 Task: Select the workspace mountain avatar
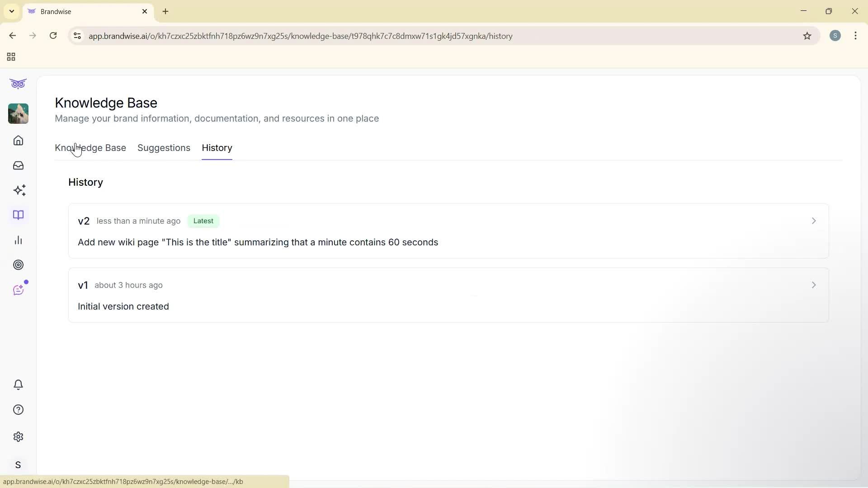click(18, 114)
